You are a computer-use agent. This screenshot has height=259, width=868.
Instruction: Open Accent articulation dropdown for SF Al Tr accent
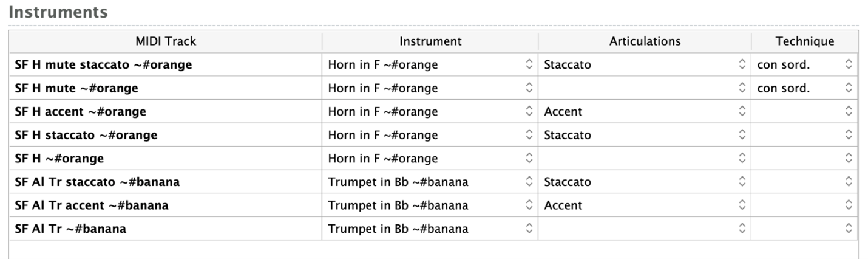pyautogui.click(x=644, y=205)
